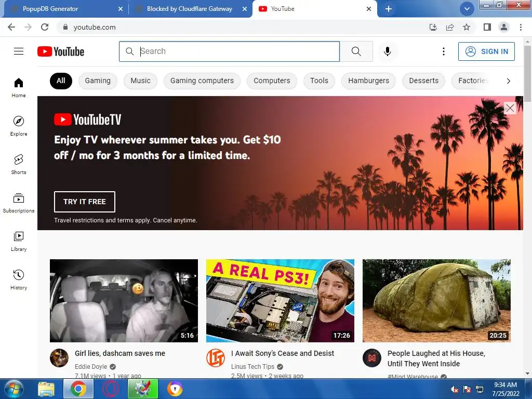Toggle the browser side panel icon
This screenshot has height=399, width=532.
pos(487,27)
